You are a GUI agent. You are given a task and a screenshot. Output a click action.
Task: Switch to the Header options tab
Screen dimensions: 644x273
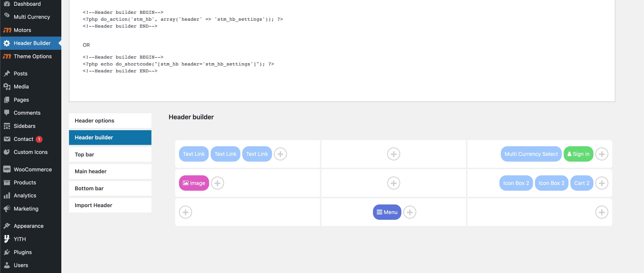pos(110,121)
